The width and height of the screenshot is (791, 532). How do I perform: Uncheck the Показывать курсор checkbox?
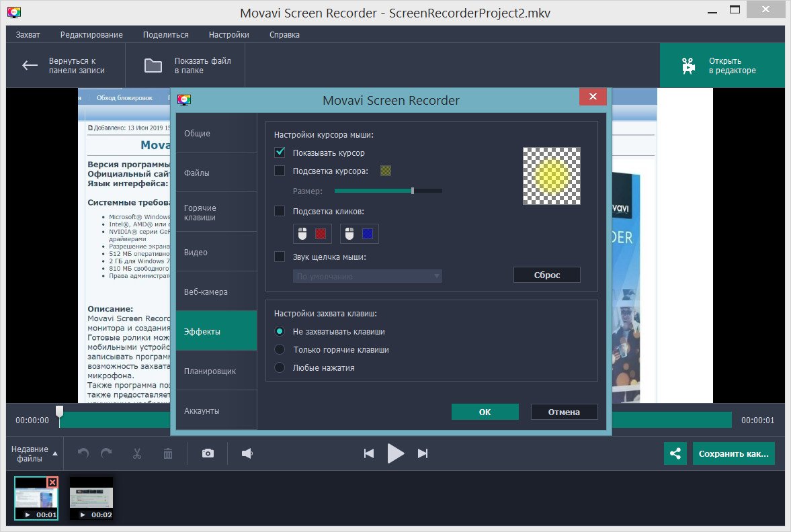click(280, 153)
